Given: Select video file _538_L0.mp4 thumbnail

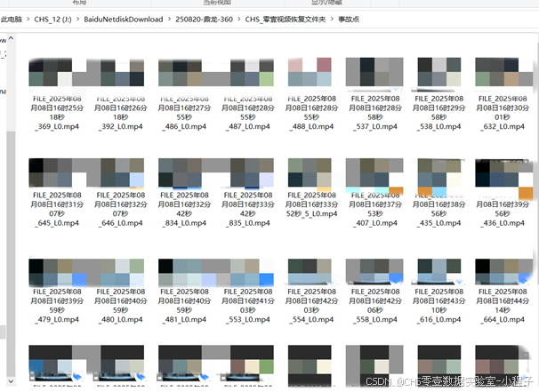Looking at the screenshot, I should pos(439,72).
